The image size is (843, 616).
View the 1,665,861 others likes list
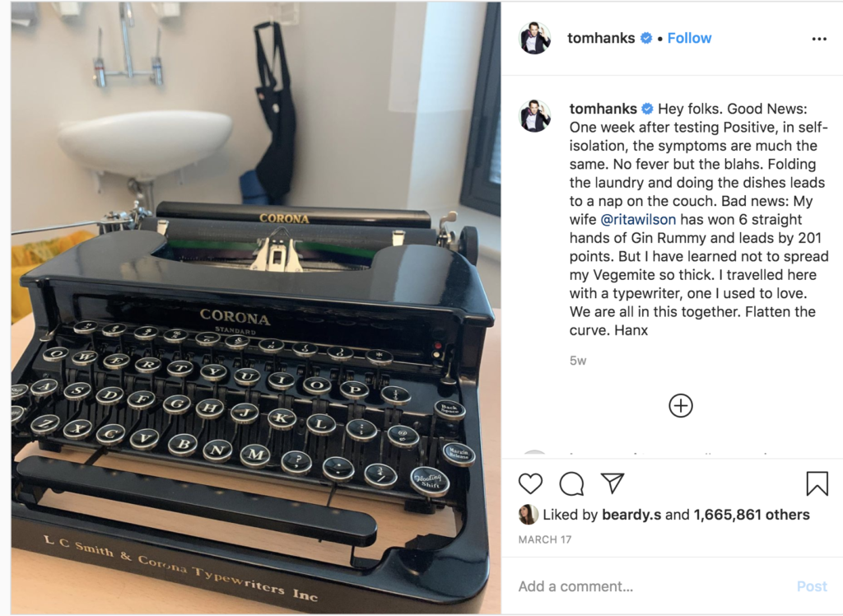click(752, 515)
